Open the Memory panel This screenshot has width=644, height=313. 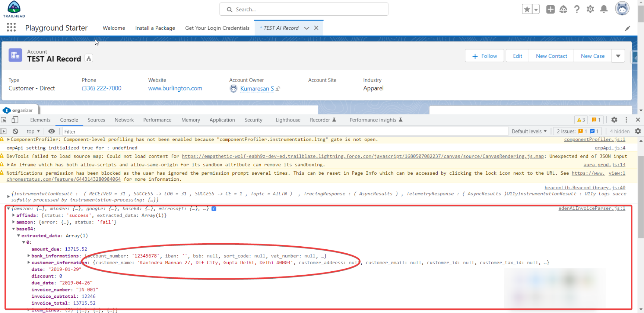tap(191, 120)
